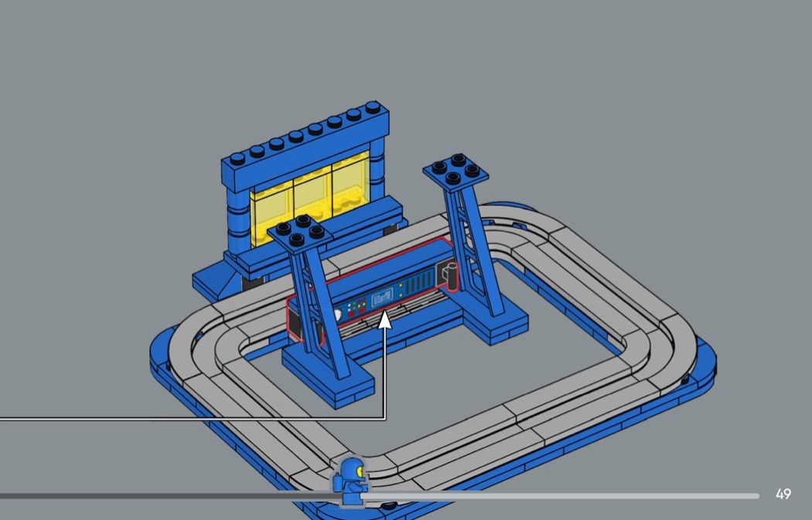Click the left yellow transparent window pane
Image resolution: width=812 pixels, height=520 pixels.
pos(272,205)
